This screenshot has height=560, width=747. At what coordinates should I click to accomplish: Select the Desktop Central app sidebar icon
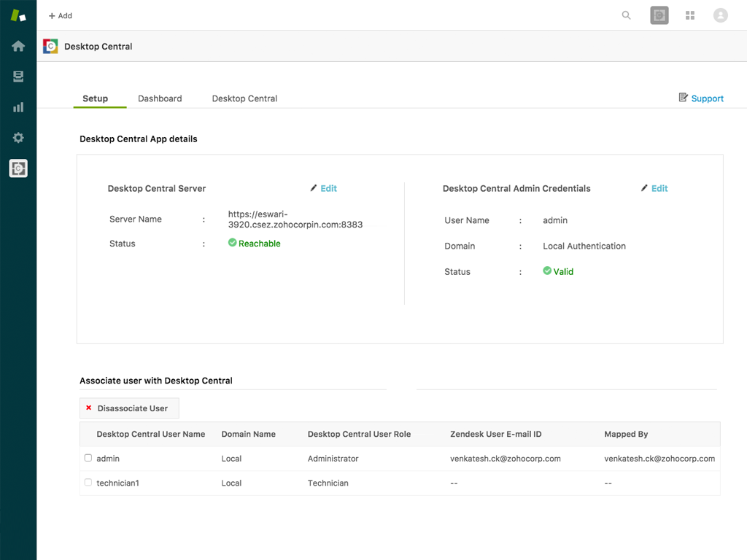tap(18, 168)
